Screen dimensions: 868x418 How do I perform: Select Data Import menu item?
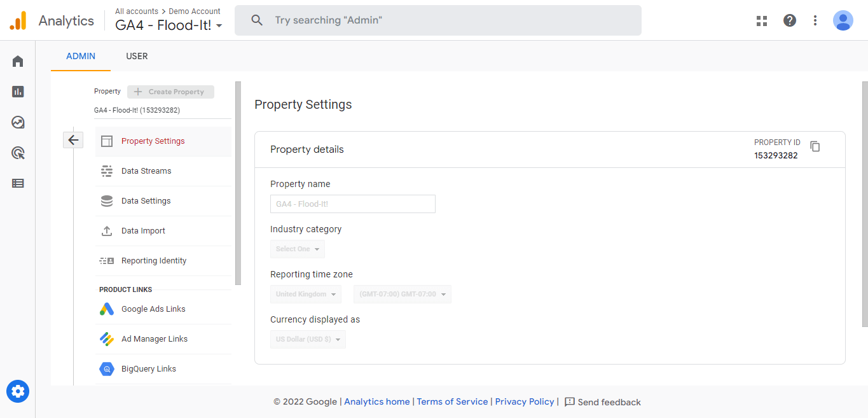(163, 231)
